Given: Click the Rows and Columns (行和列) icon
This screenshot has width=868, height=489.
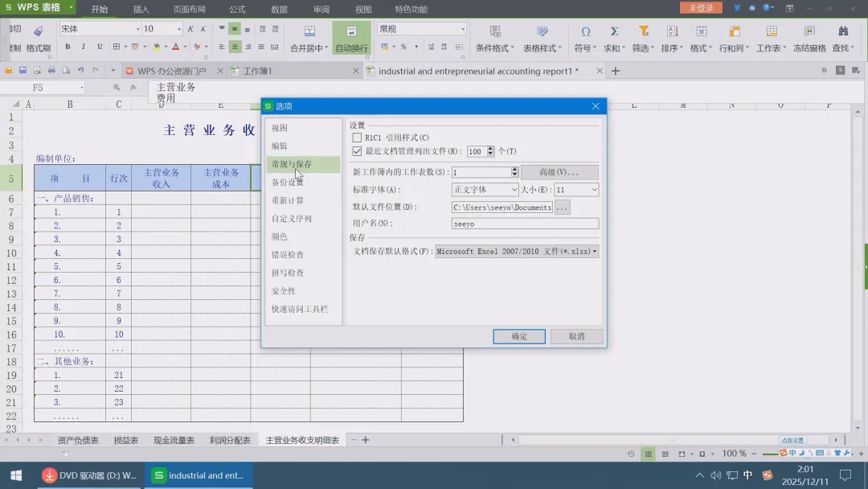Looking at the screenshot, I should [735, 31].
